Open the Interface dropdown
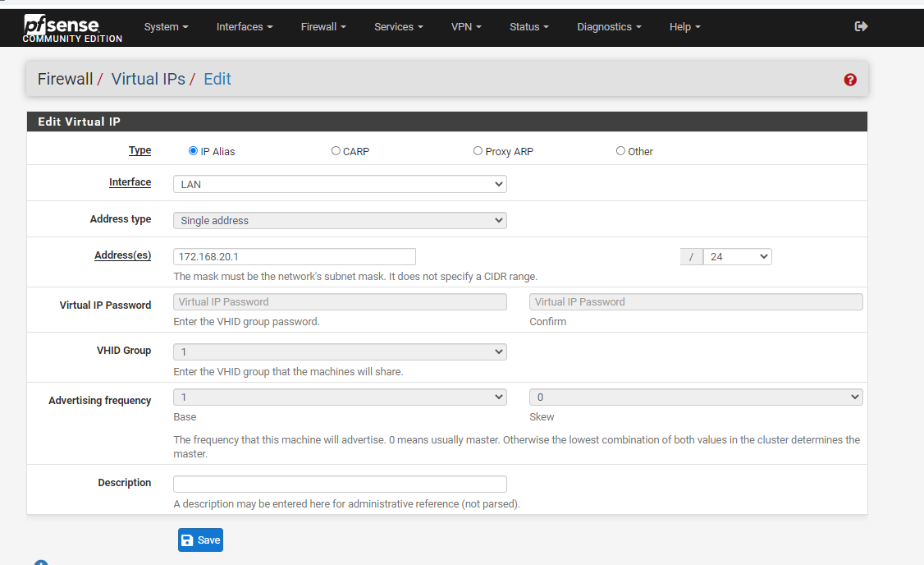Screen dimensions: 924x565 click(339, 183)
